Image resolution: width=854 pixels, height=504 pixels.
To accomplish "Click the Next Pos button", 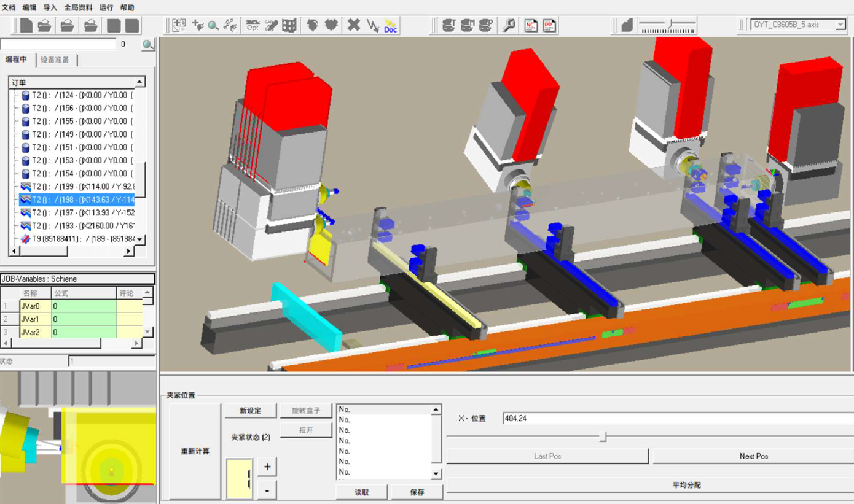I will tap(753, 456).
